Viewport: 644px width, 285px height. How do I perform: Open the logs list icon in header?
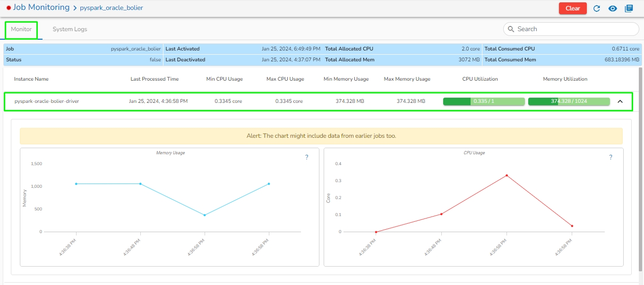pos(628,8)
